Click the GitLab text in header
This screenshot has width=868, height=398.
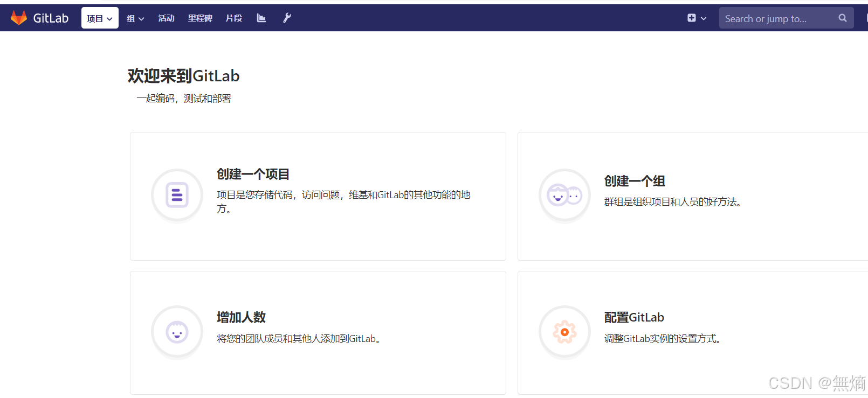click(51, 18)
